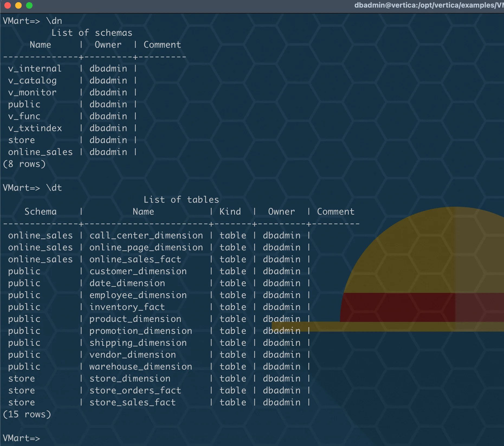Click the inventory_fact table name
The width and height of the screenshot is (504, 446).
tap(127, 307)
